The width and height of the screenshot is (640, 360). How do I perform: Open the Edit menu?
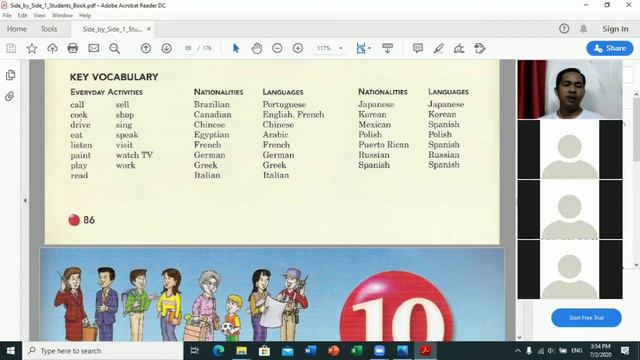pos(22,16)
